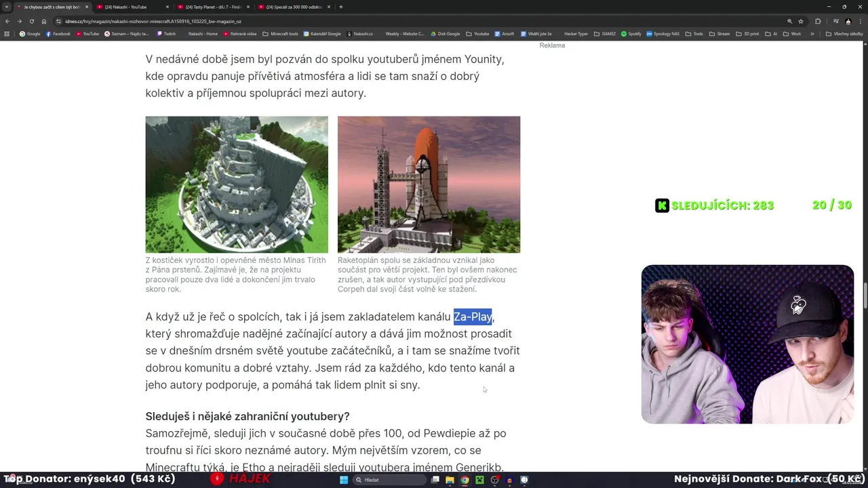Open the Disk Google bookmark
This screenshot has width=868, height=488.
[445, 34]
